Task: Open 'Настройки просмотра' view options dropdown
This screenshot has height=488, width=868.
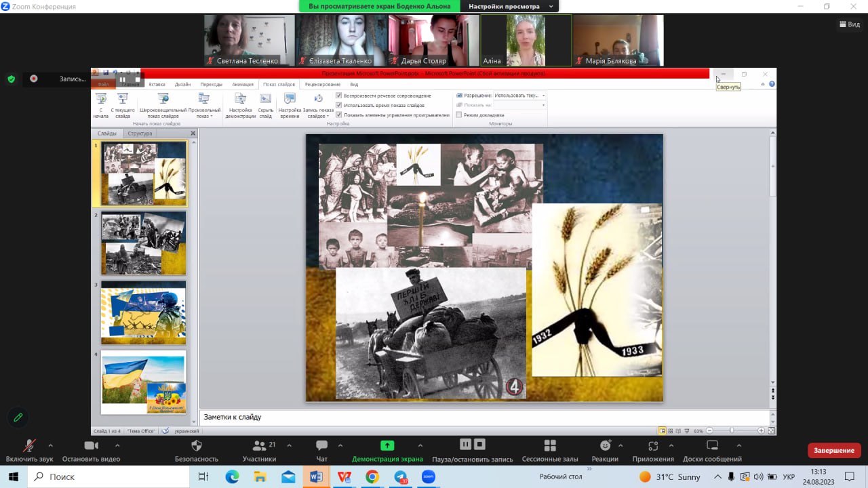Action: pos(551,7)
